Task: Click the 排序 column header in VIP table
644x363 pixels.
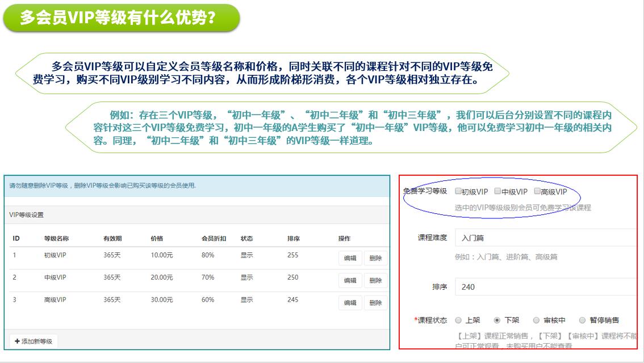Action: click(293, 238)
